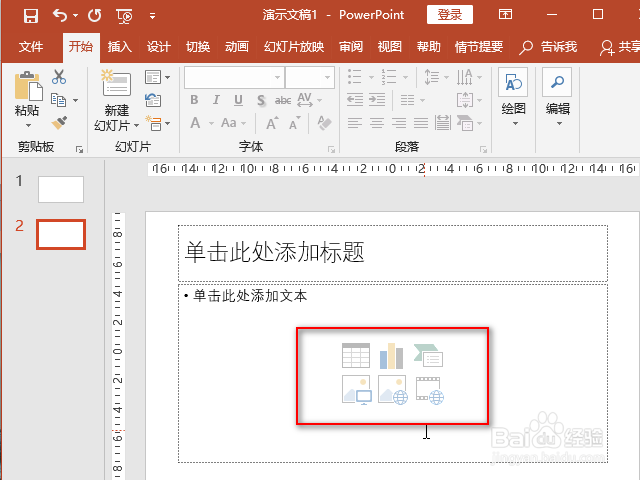Apply numbered list formatting

388,77
